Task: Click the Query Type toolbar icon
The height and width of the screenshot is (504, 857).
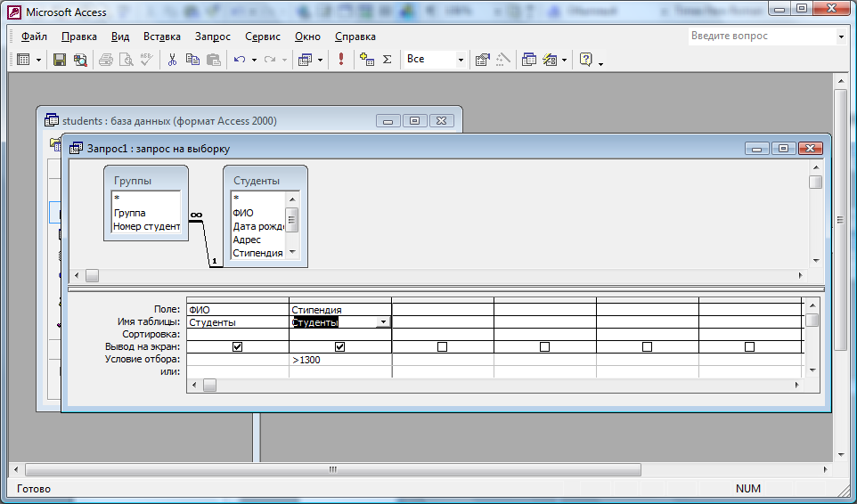Action: 305,60
